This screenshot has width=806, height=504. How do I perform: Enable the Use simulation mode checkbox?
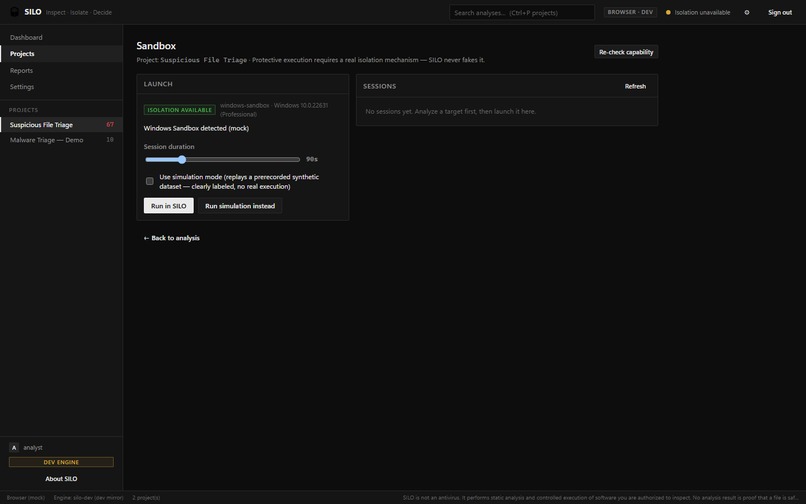point(150,181)
